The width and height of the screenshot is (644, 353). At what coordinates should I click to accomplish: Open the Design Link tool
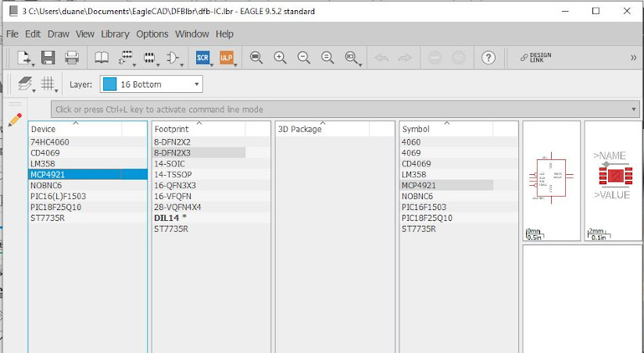535,58
